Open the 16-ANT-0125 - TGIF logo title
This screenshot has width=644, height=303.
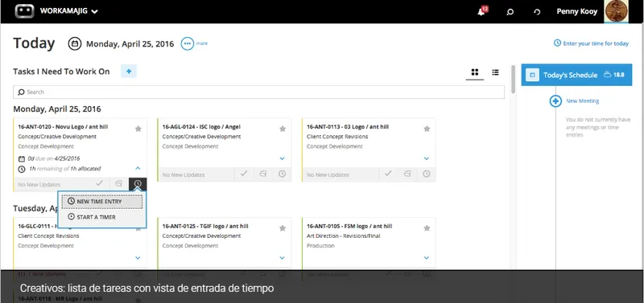pos(205,226)
